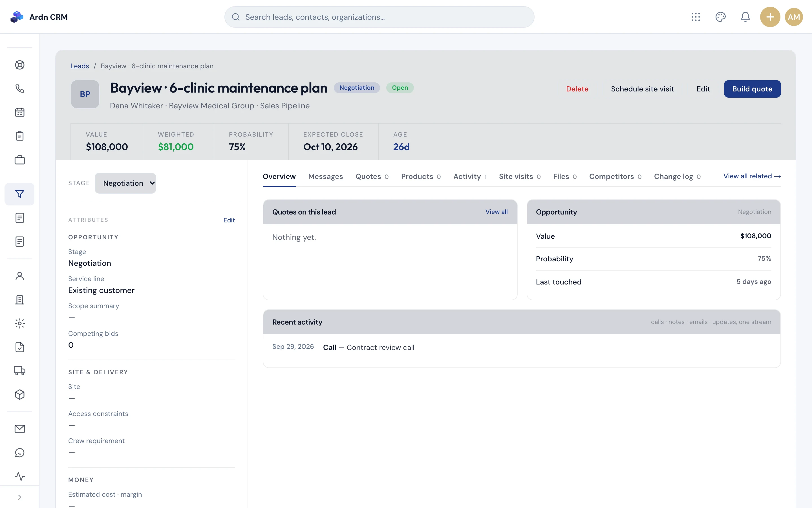Open the person contacts sidebar icon
Viewport: 812px width, 508px height.
click(x=20, y=276)
